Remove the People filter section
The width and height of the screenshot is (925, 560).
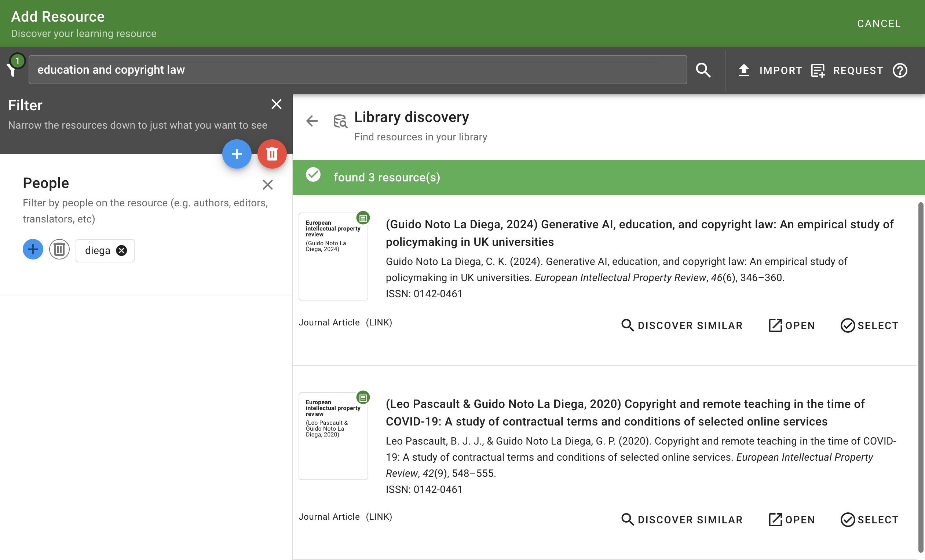coord(267,185)
